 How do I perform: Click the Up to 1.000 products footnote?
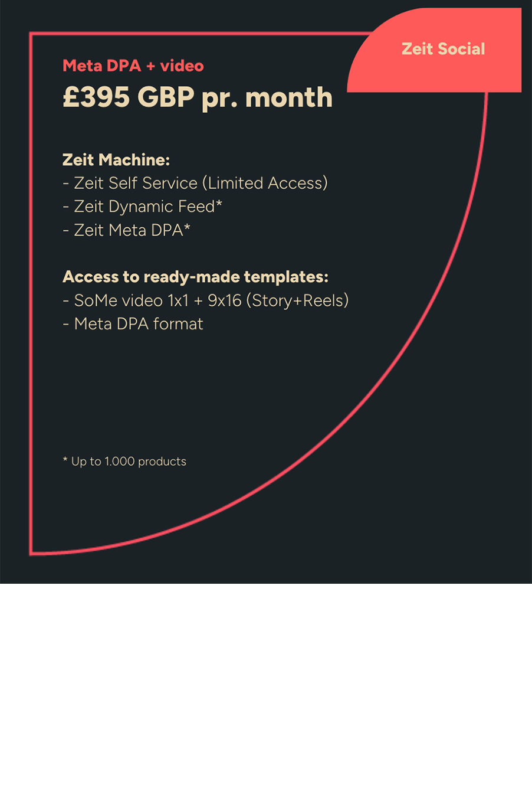[x=124, y=462]
